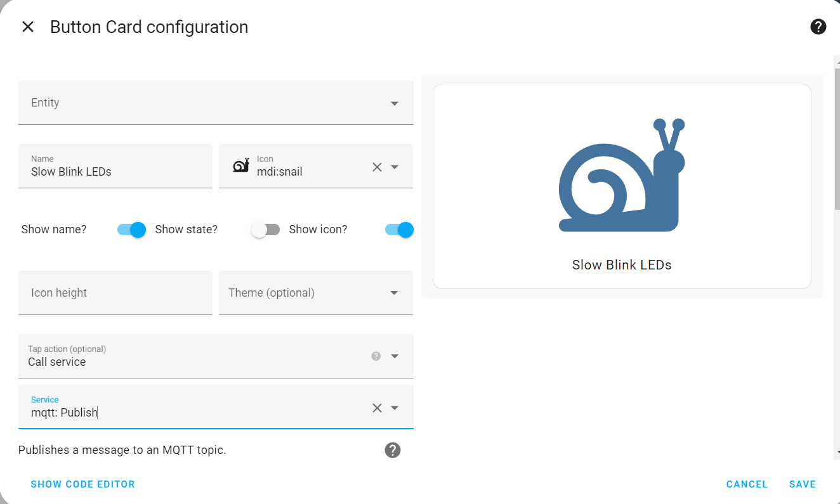Screen dimensions: 840x504
Task: Open the help icon in the dialog header
Action: [x=818, y=27]
